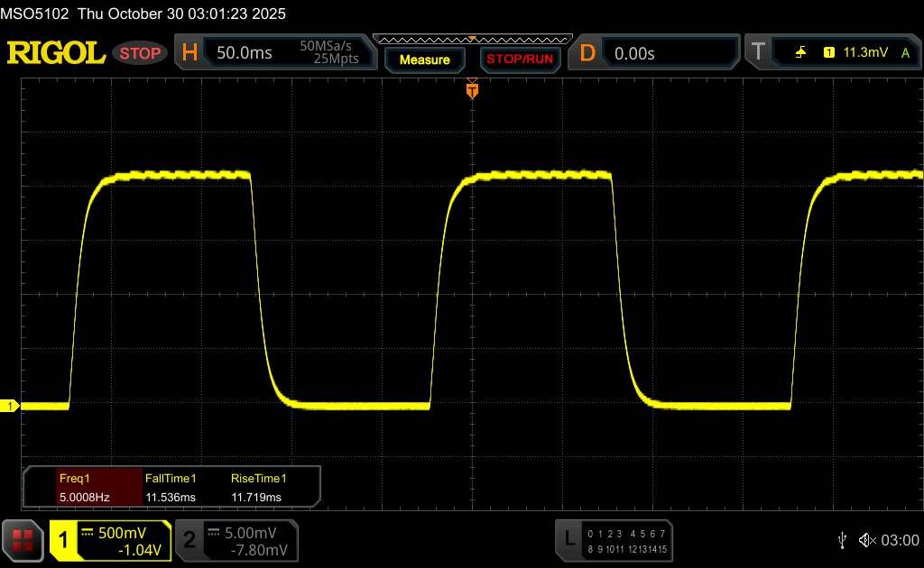Open the function navigation menu icon
This screenshot has width=924, height=568.
(22, 540)
